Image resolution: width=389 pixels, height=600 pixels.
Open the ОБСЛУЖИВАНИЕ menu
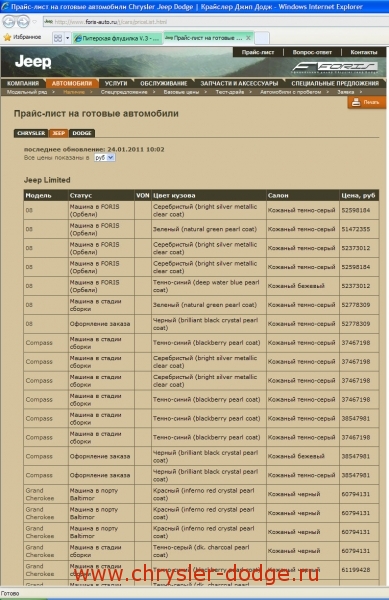pyautogui.click(x=164, y=83)
